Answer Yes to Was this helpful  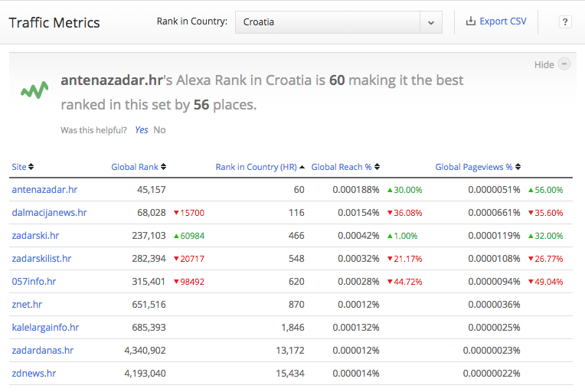coord(141,130)
